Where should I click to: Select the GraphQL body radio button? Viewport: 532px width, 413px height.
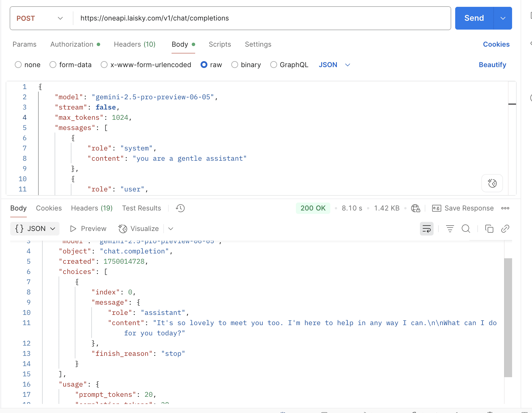pos(274,65)
